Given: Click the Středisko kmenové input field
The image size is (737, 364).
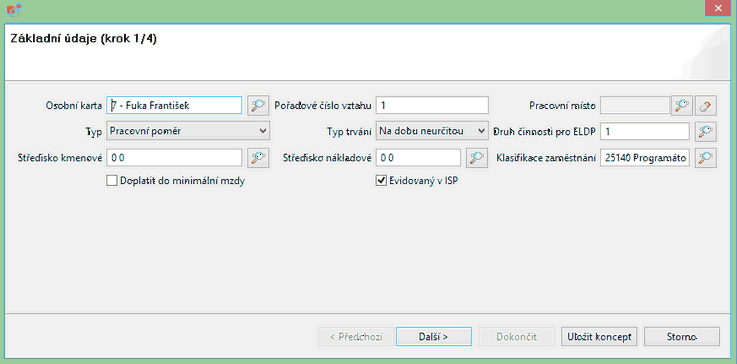Looking at the screenshot, I should click(174, 158).
